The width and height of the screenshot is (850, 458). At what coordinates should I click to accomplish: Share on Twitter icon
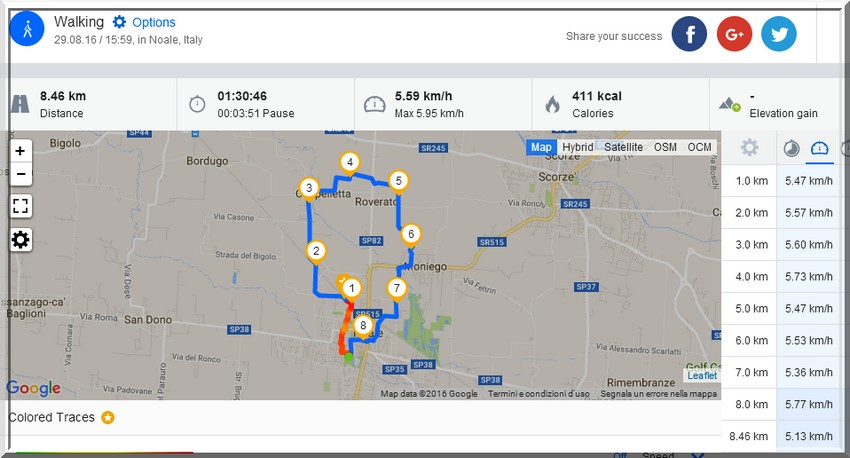click(778, 34)
